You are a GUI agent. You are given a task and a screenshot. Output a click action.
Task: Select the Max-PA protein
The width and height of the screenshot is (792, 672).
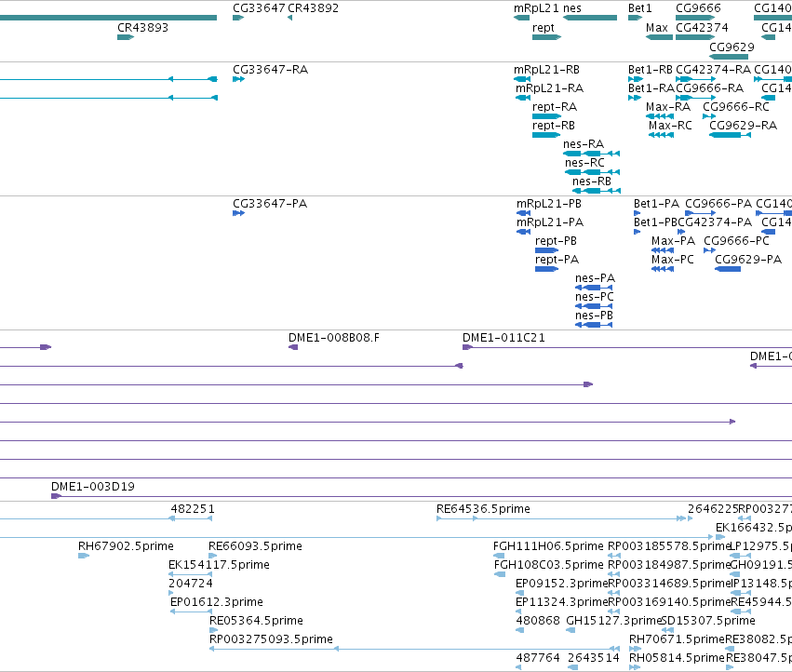673,240
